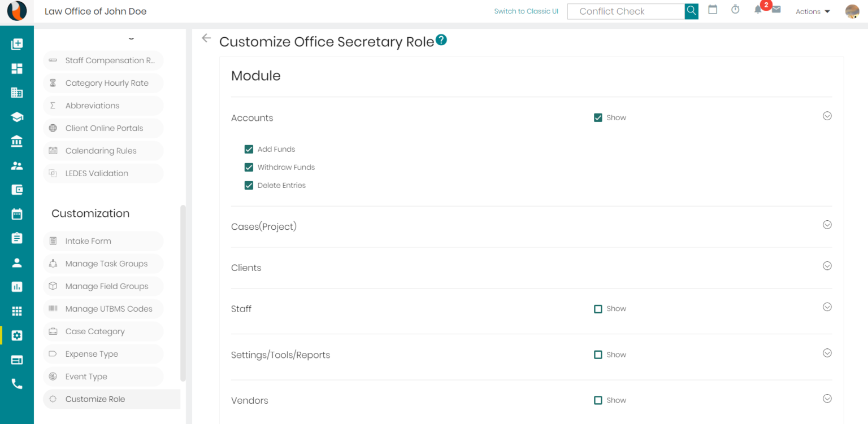Click the Switch to Classic UI link
868x424 pixels.
[x=526, y=11]
